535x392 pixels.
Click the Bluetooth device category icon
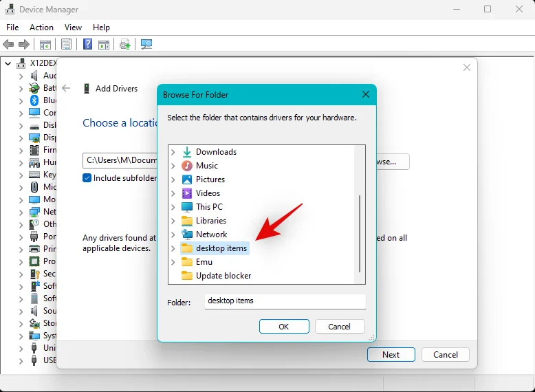click(x=34, y=100)
